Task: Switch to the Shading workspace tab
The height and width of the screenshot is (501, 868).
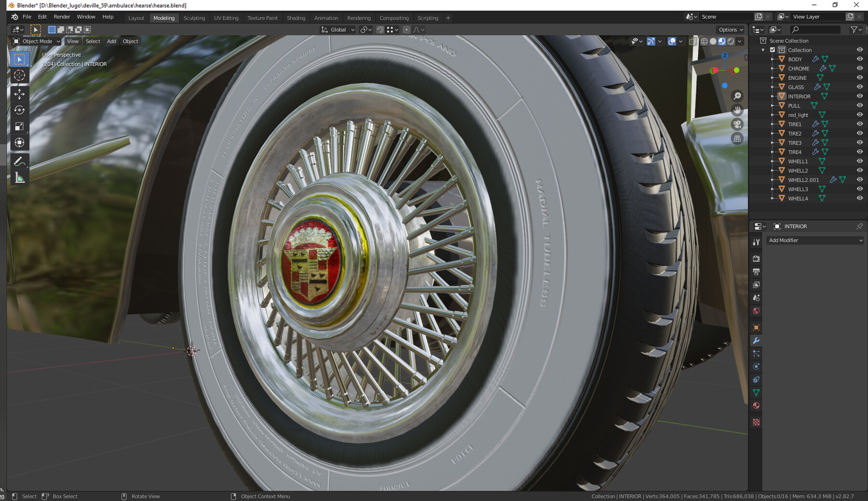Action: [x=296, y=18]
